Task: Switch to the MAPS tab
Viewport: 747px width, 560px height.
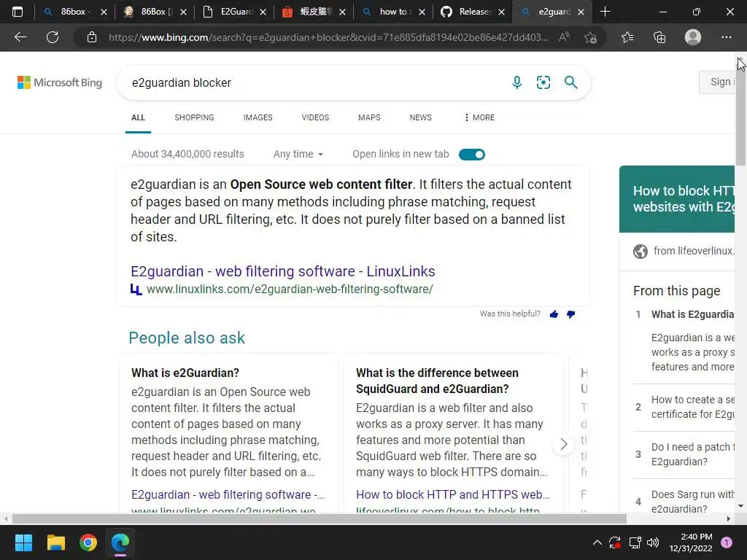Action: click(x=369, y=117)
